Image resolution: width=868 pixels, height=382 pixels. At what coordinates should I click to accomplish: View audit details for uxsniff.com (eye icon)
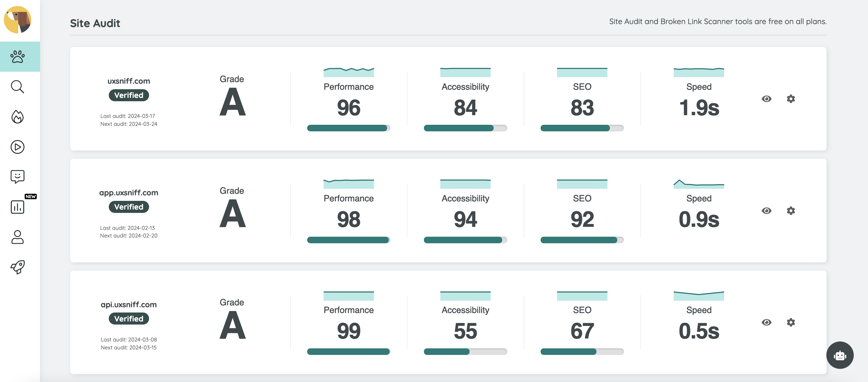(766, 99)
